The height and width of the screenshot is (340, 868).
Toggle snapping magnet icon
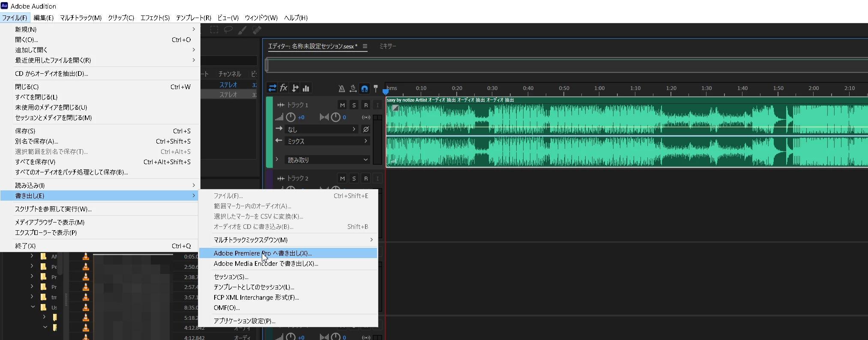click(365, 89)
